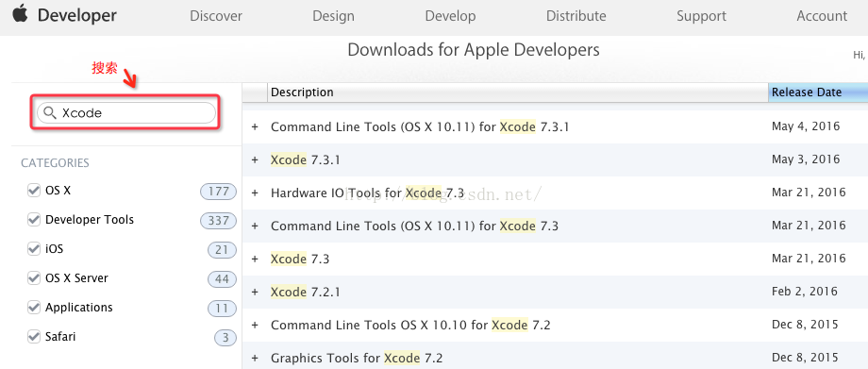Expand Graphics Tools for Xcode 7.2 row
868x369 pixels.
click(255, 358)
